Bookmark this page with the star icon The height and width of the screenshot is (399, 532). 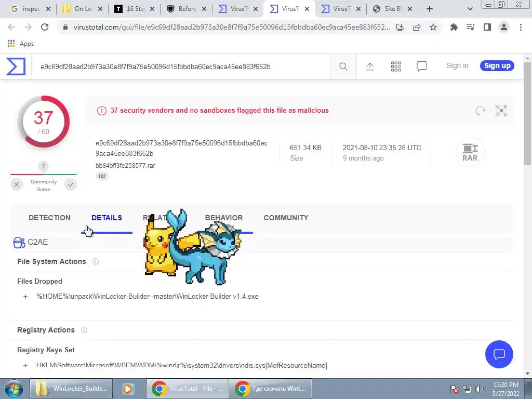[x=433, y=27]
